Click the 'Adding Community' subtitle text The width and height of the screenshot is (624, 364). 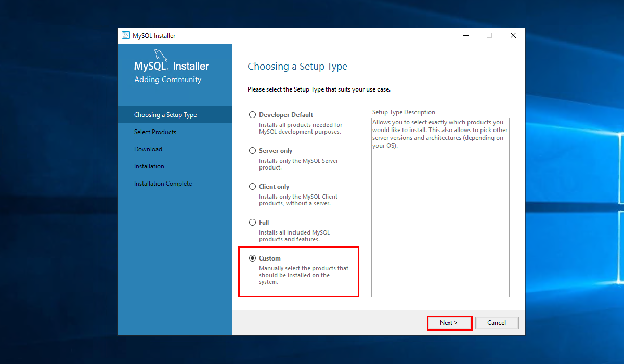[167, 80]
